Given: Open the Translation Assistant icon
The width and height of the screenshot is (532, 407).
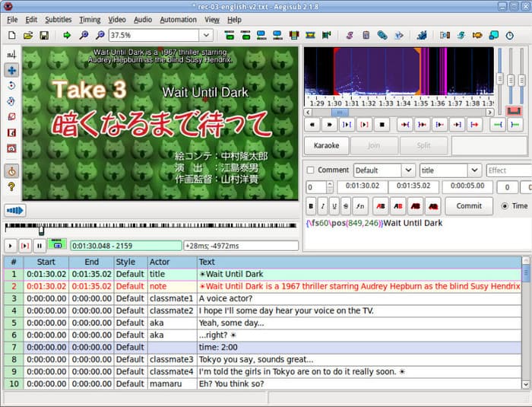Looking at the screenshot, I should point(477,35).
